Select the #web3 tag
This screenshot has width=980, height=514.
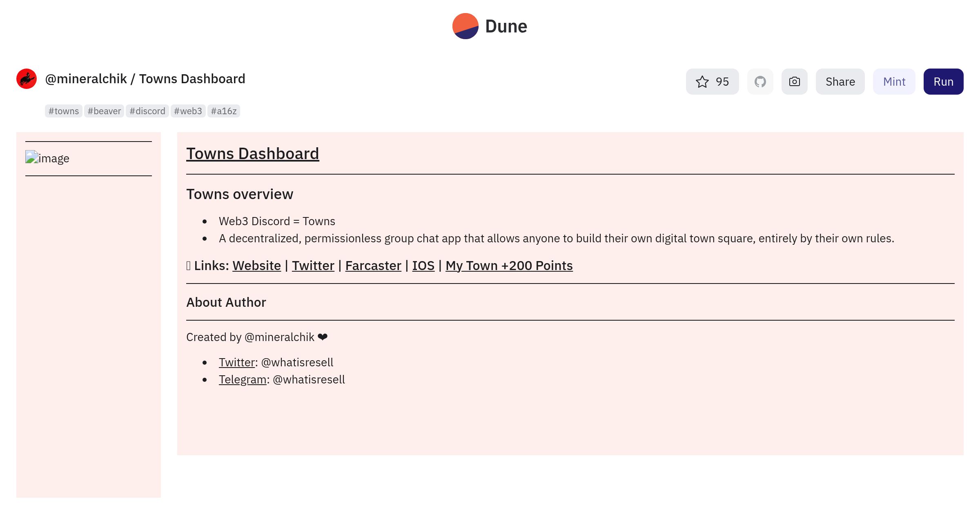point(188,111)
